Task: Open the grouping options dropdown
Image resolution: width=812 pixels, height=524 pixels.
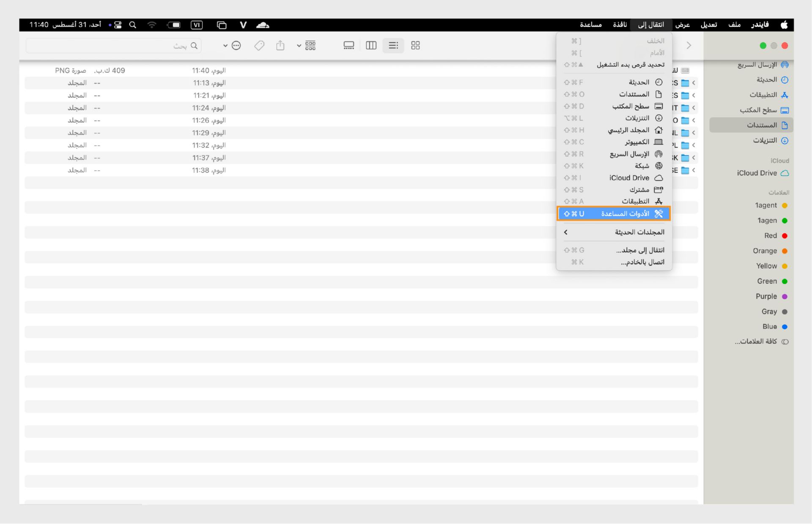Action: (309, 46)
